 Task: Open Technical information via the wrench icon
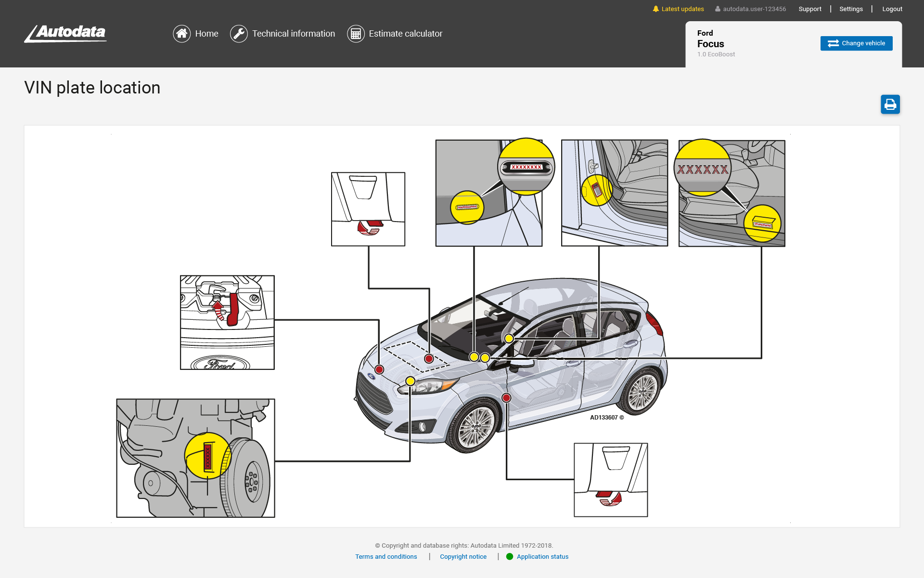[239, 33]
